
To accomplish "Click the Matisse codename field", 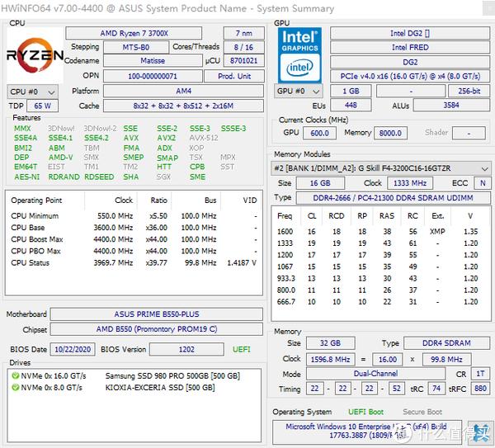I will 153,60.
